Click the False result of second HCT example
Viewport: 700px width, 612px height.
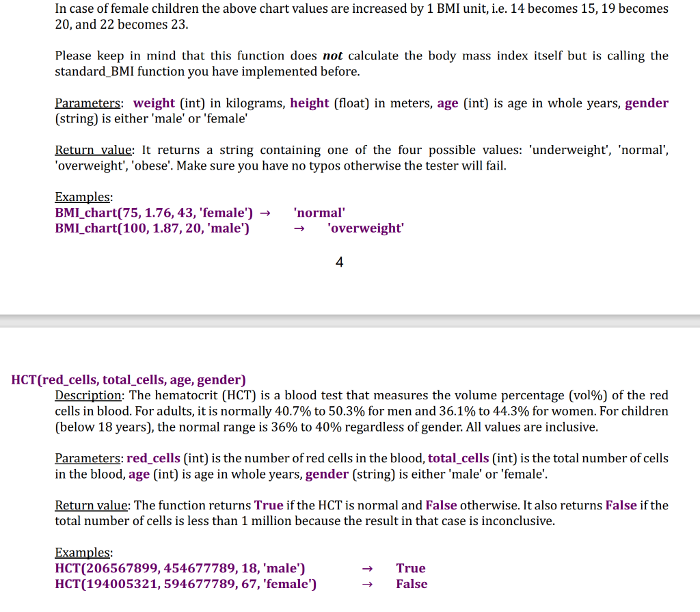(x=413, y=584)
